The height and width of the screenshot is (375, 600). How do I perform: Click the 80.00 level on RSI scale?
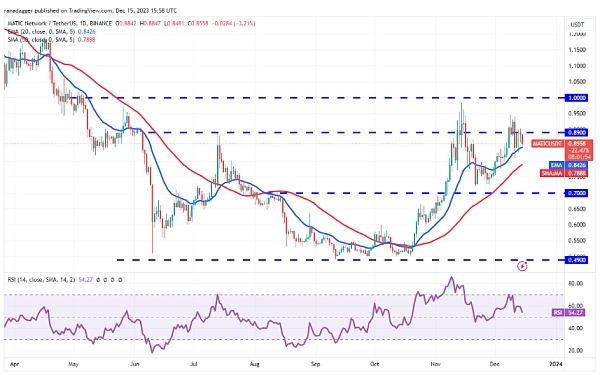click(x=576, y=284)
